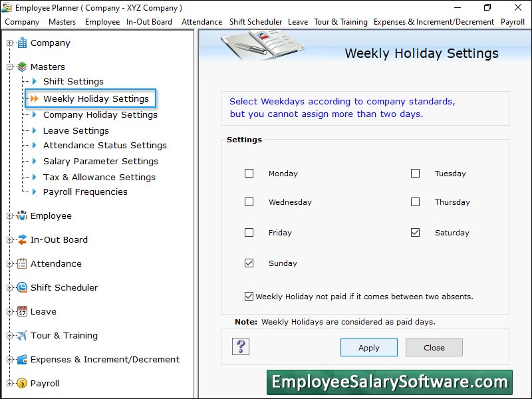The width and height of the screenshot is (532, 399).
Task: Open the Expenses & Increment/Decrement menu
Action: tap(434, 21)
